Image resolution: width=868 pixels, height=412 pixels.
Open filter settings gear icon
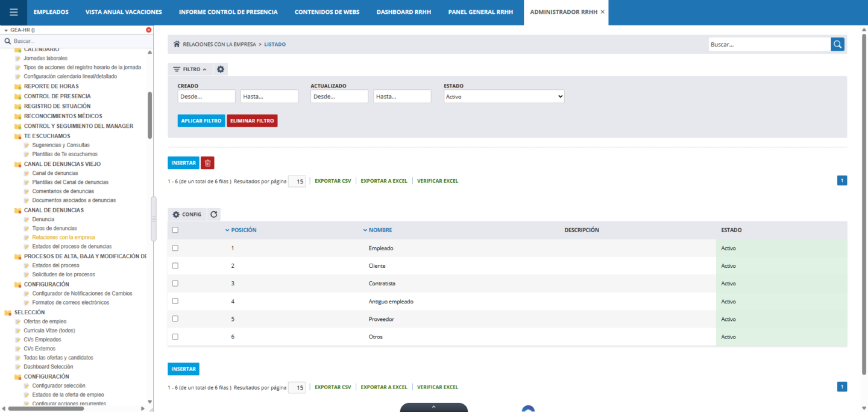pos(221,69)
